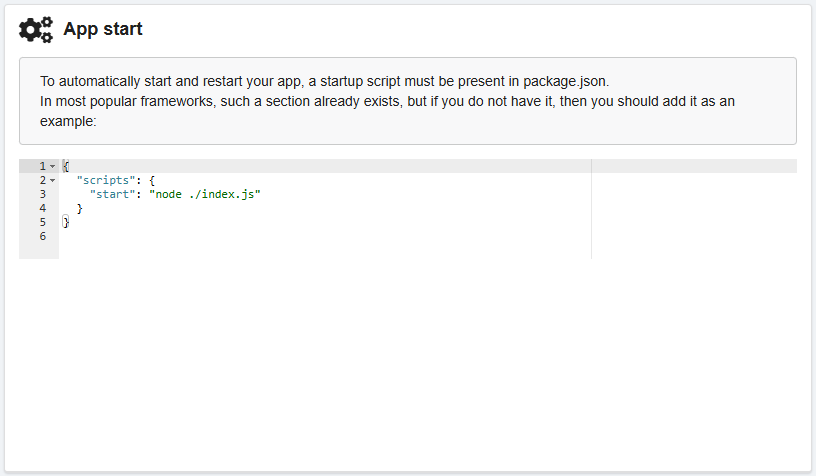Image resolution: width=816 pixels, height=476 pixels.
Task: Select line number 6 in the editor gutter
Action: (x=42, y=236)
